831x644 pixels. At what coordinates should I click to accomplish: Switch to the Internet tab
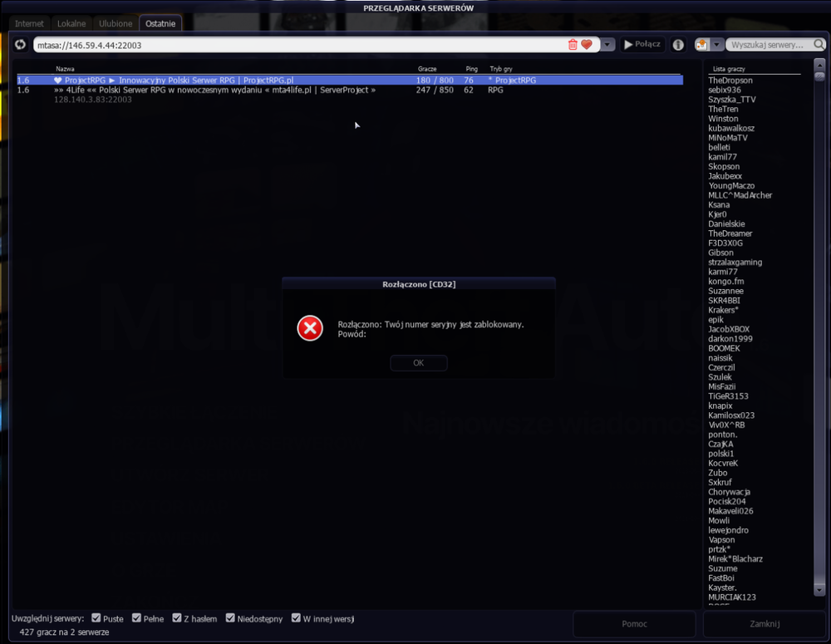[29, 23]
